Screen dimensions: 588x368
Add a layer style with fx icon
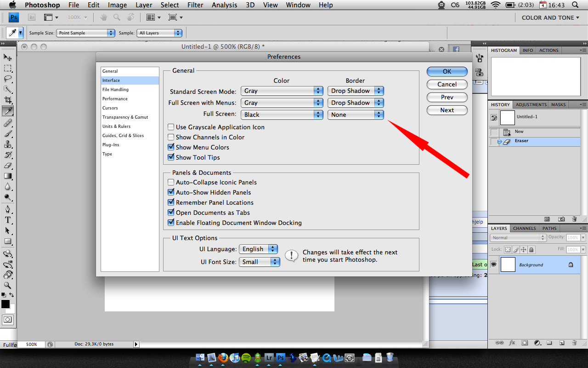pyautogui.click(x=512, y=343)
